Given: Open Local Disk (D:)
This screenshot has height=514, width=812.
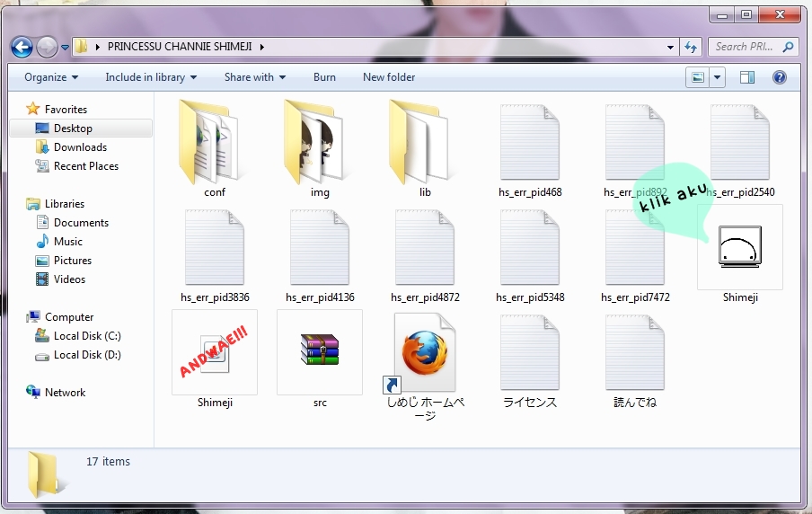Looking at the screenshot, I should pos(87,354).
